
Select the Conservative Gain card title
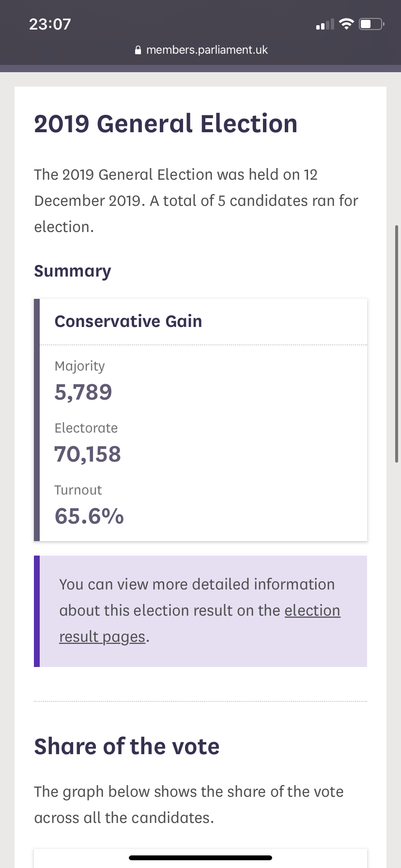tap(128, 321)
